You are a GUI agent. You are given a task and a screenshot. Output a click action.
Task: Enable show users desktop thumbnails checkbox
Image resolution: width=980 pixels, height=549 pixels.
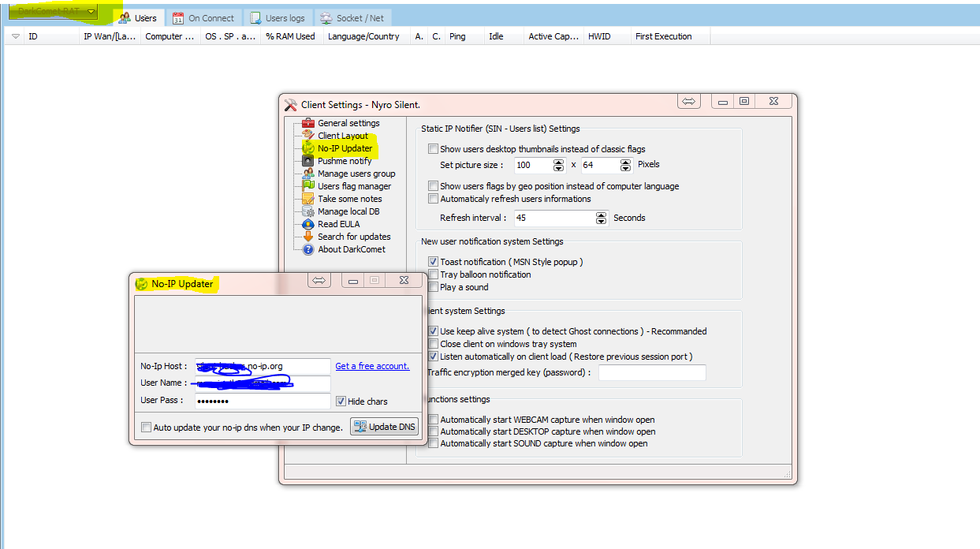pyautogui.click(x=433, y=149)
